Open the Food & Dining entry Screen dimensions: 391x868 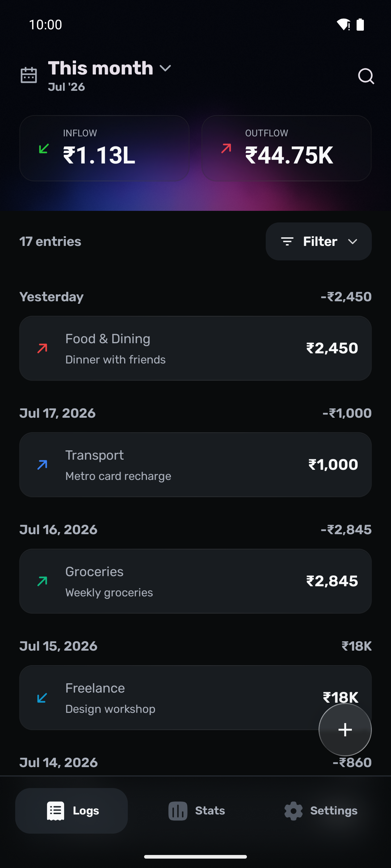(x=195, y=348)
